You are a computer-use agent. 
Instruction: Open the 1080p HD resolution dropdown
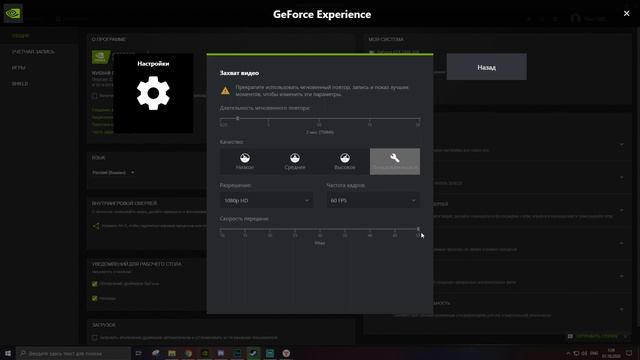(x=267, y=200)
